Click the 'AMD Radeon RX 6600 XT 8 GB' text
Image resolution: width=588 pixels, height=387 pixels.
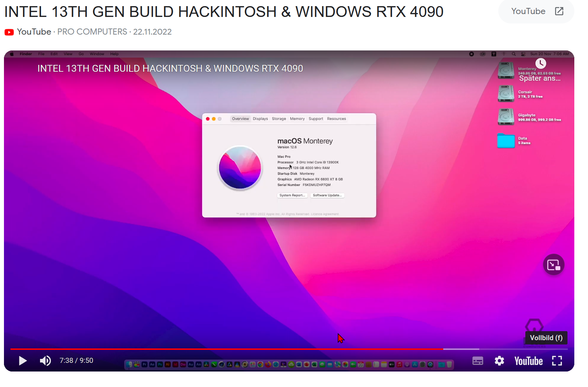pos(318,179)
